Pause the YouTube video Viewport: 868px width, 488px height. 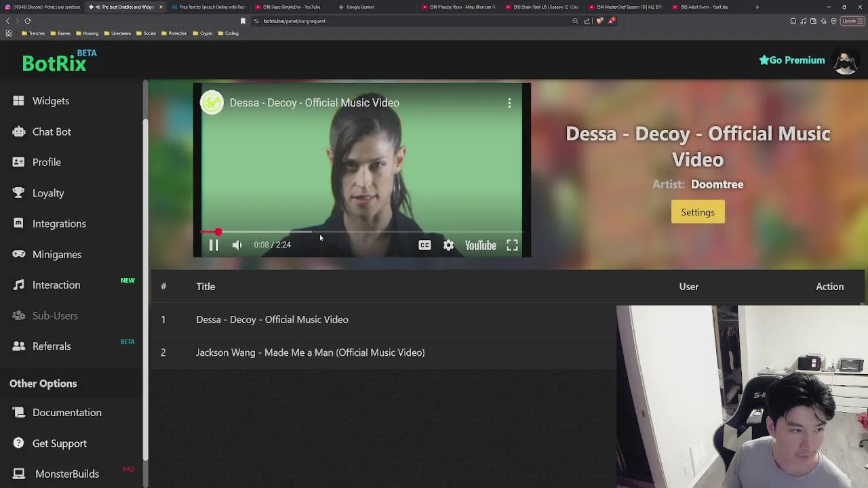[x=214, y=245]
